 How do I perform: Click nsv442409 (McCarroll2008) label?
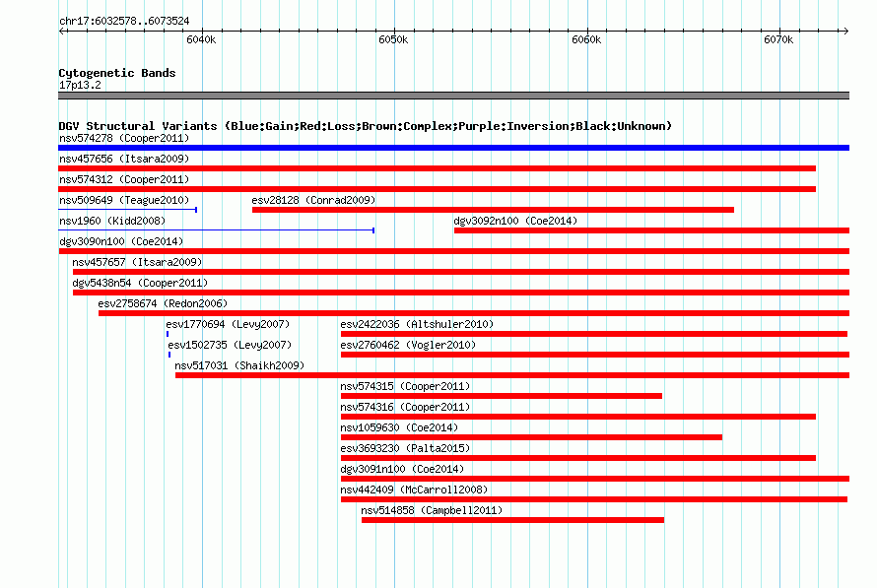414,490
